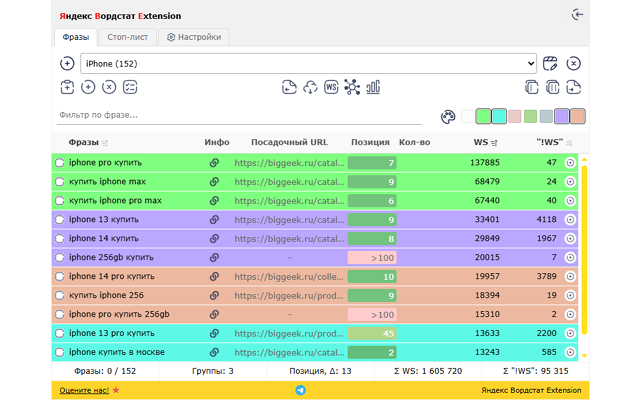Select the bright green color swatch

pyautogui.click(x=484, y=116)
